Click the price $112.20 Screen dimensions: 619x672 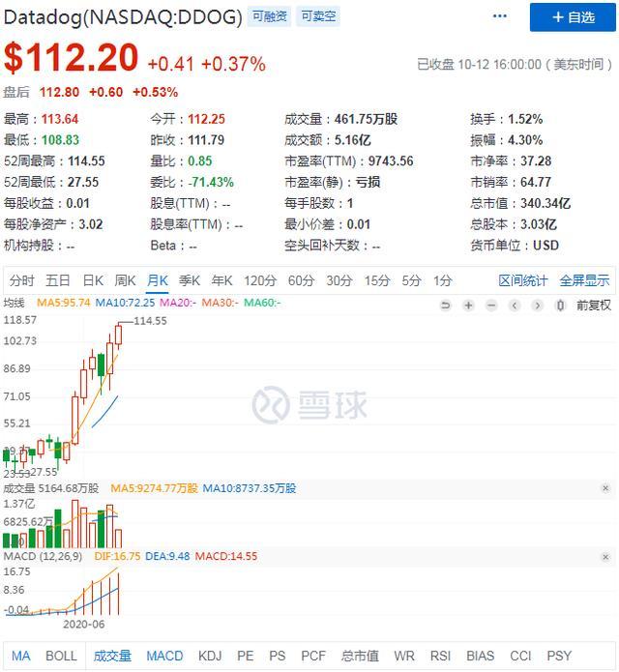pos(71,58)
